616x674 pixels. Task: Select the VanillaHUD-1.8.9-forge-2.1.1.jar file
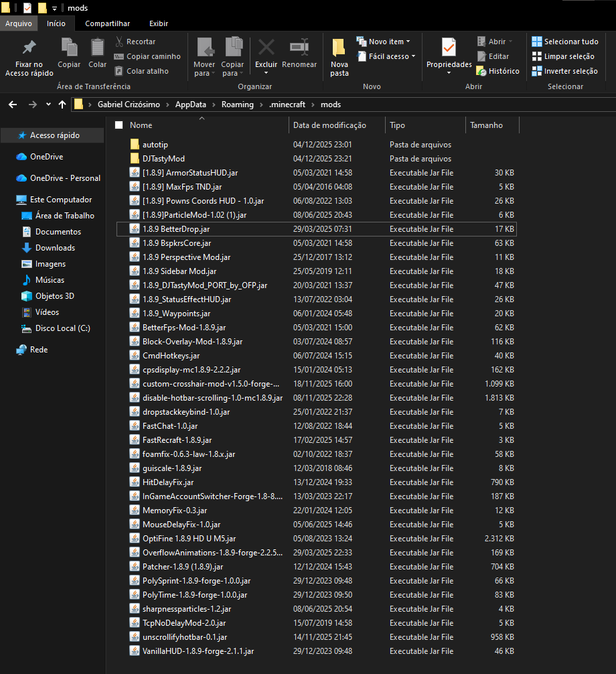click(x=317, y=651)
